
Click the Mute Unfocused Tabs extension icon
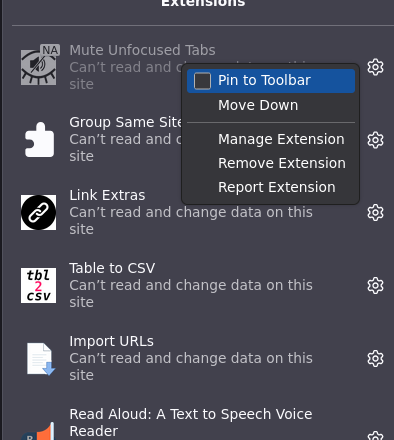(39, 67)
